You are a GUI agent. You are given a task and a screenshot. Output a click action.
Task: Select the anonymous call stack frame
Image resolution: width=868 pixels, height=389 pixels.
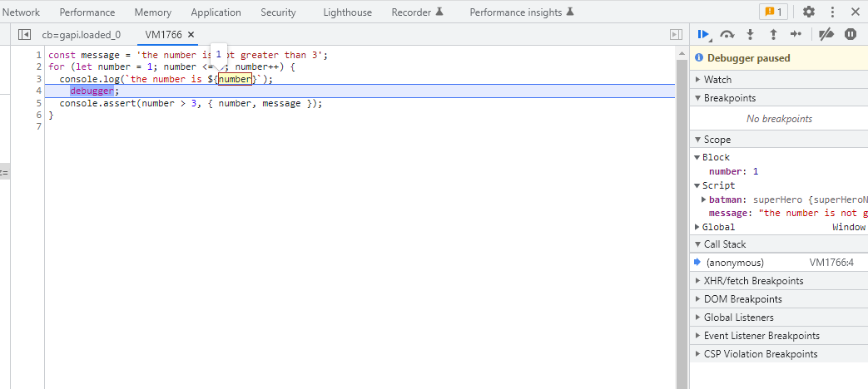(x=735, y=263)
